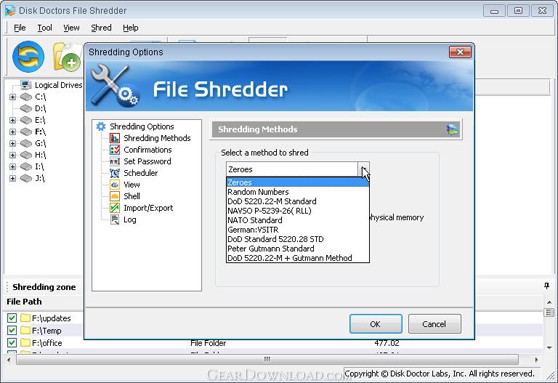Toggle the shred method dropdown arrow
Screen dimensions: 558x383
[x=363, y=169]
